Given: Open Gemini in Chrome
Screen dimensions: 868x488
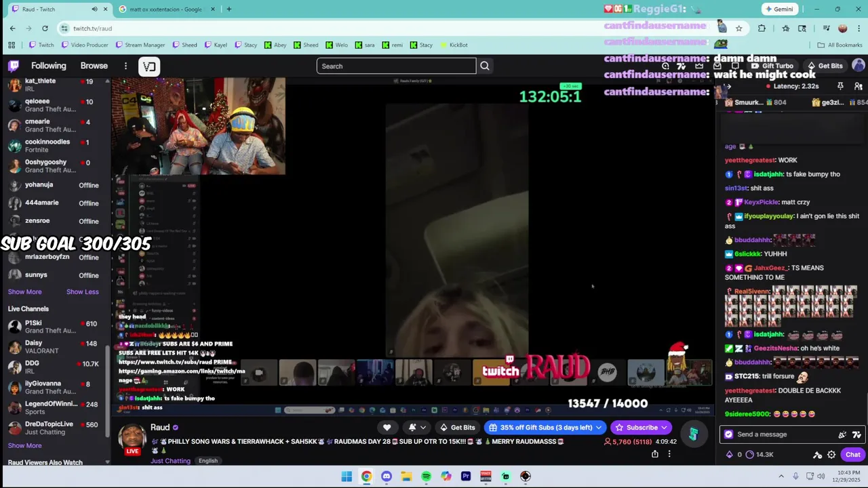Looking at the screenshot, I should pyautogui.click(x=779, y=9).
